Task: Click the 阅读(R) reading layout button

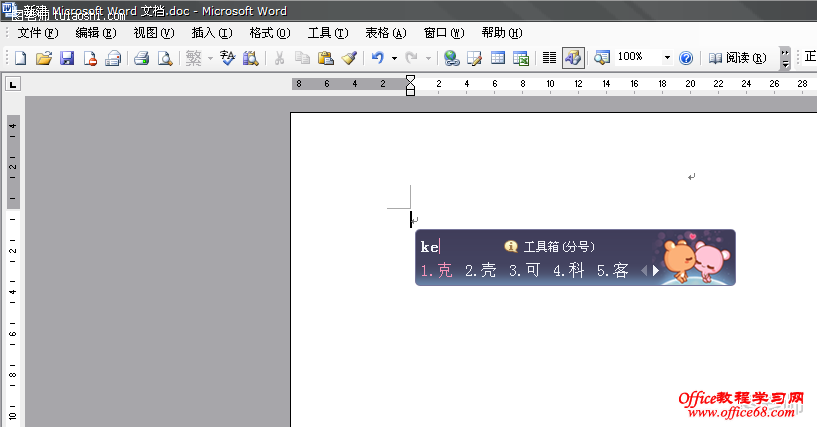Action: [737, 58]
